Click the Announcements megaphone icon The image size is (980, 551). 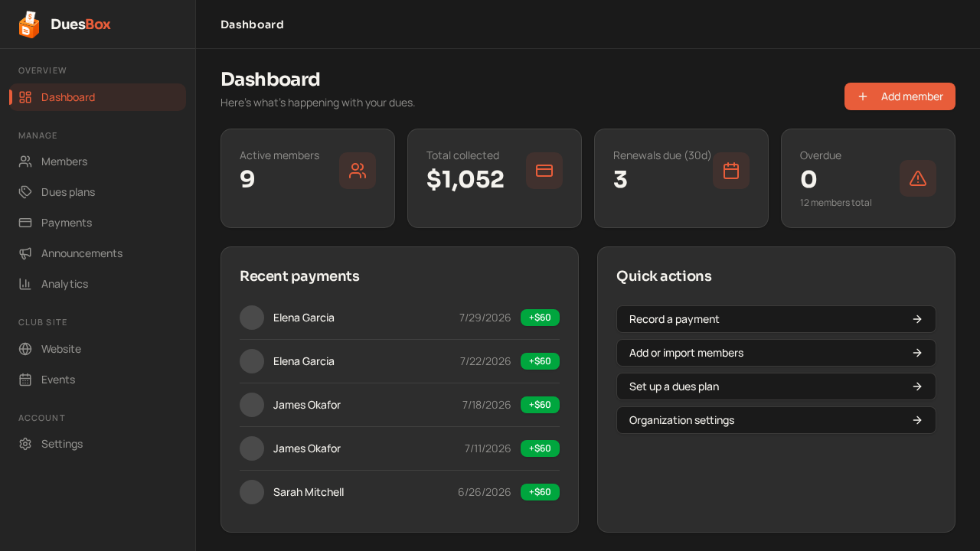pos(25,253)
